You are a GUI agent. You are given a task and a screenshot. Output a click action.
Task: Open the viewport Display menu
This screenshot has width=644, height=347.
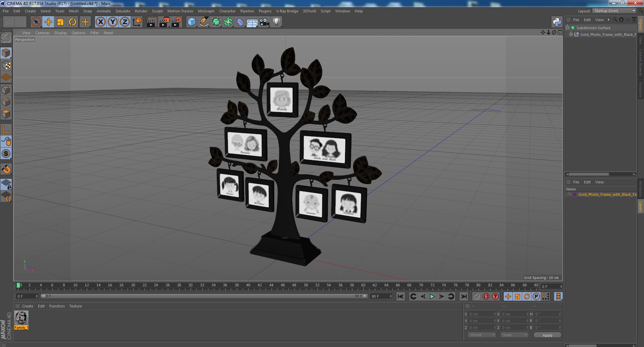pyautogui.click(x=60, y=33)
